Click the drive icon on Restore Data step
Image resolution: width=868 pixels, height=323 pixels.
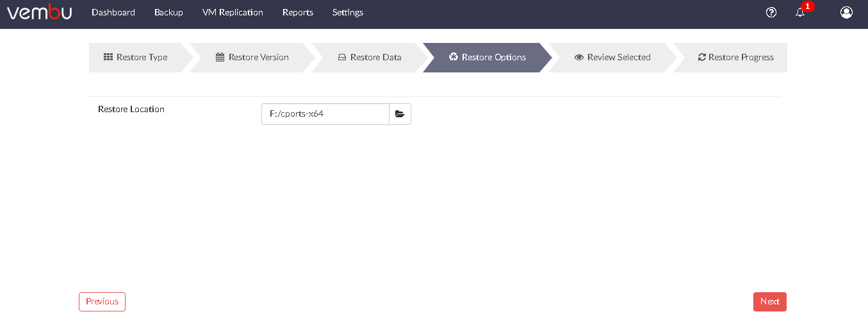(342, 57)
